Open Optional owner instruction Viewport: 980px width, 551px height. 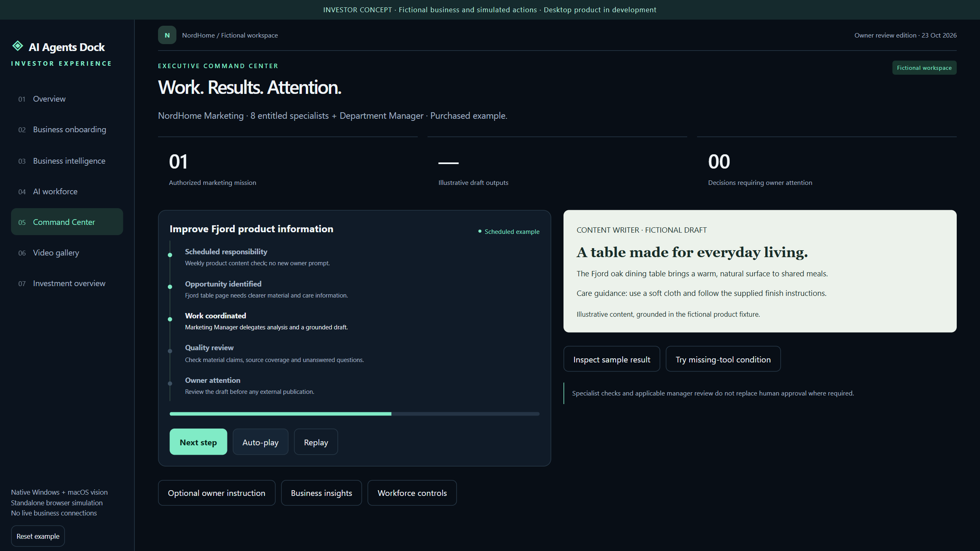coord(216,493)
